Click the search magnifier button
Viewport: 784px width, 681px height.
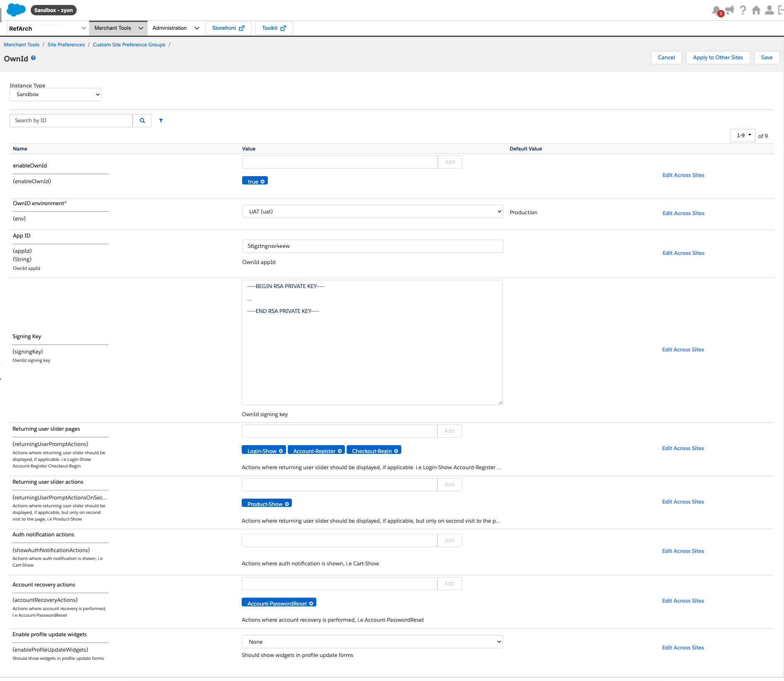coord(142,121)
